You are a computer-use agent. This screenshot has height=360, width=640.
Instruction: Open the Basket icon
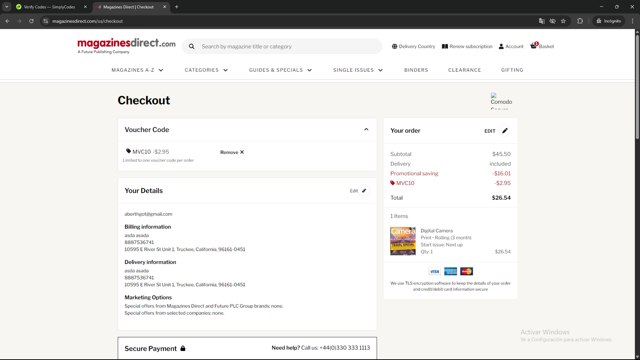click(x=534, y=46)
